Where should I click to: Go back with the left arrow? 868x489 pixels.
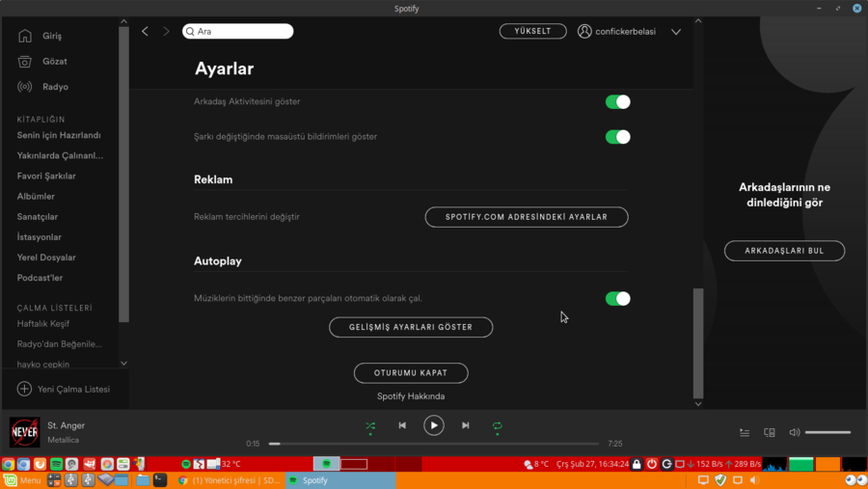(x=145, y=32)
